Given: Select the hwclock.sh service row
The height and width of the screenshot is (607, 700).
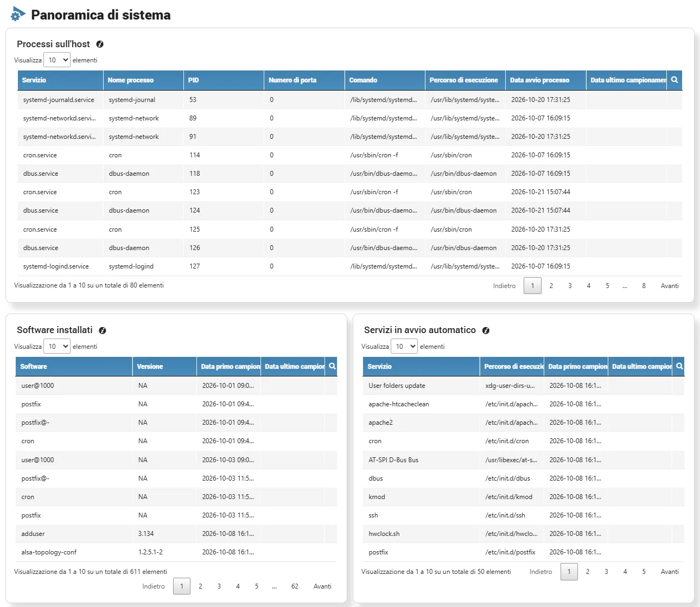Looking at the screenshot, I should [524, 534].
